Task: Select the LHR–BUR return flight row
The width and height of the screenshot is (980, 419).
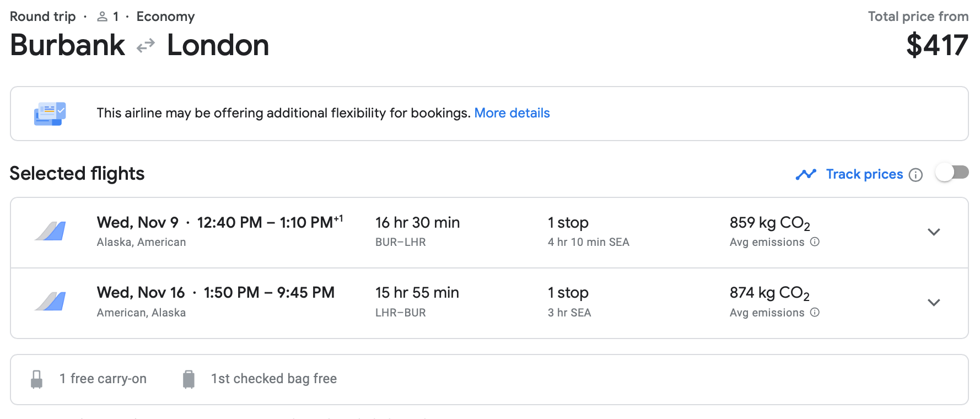Action: [x=417, y=303]
